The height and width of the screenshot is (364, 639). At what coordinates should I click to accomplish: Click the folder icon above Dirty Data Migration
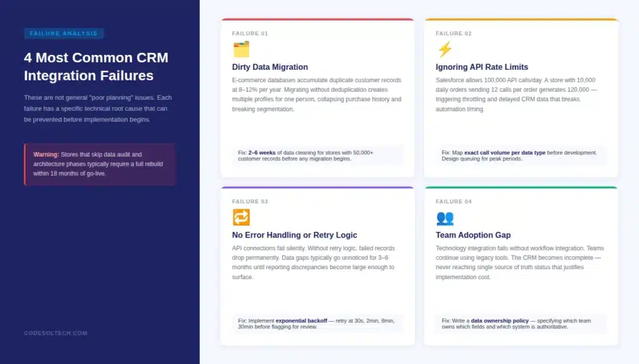pyautogui.click(x=241, y=49)
